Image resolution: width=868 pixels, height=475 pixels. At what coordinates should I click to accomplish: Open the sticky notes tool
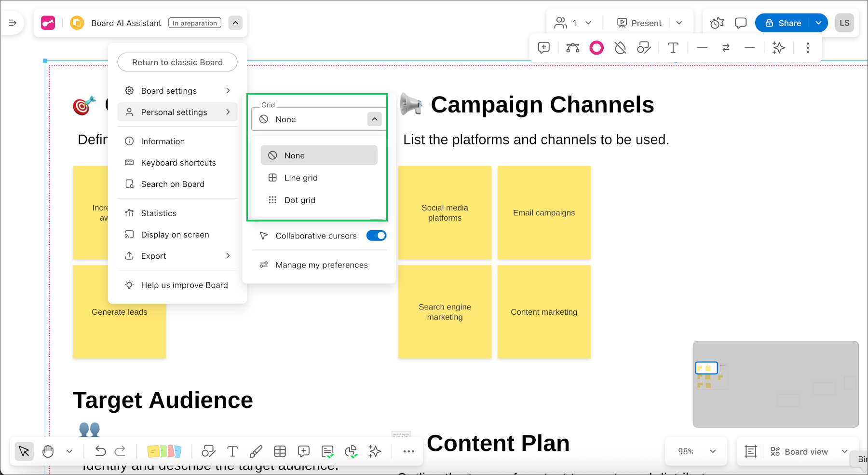164,451
